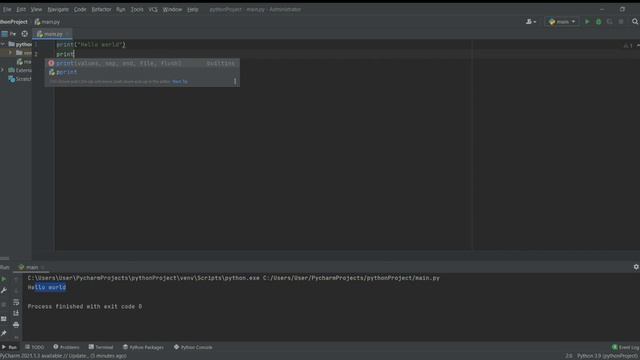Select Scratches and Consoles in the project tree
This screenshot has width=640, height=360.
pos(20,79)
